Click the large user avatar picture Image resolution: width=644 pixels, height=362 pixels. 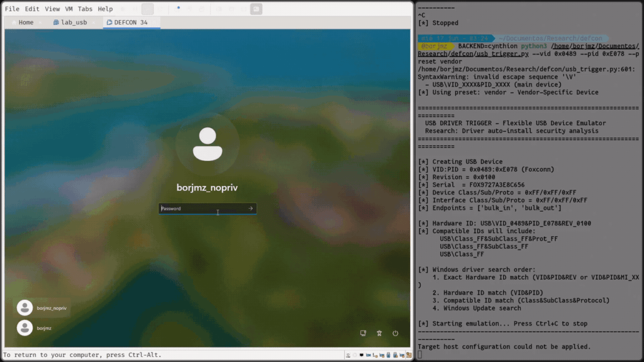coord(208,144)
